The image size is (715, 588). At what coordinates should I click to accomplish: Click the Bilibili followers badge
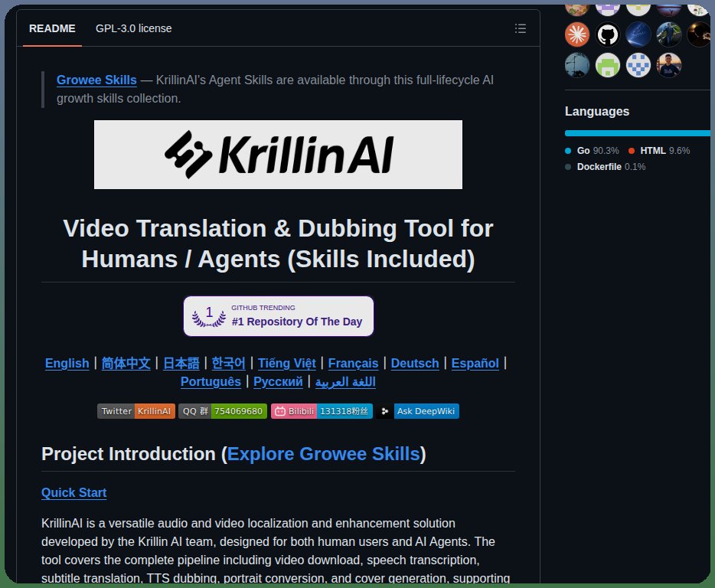pyautogui.click(x=322, y=411)
